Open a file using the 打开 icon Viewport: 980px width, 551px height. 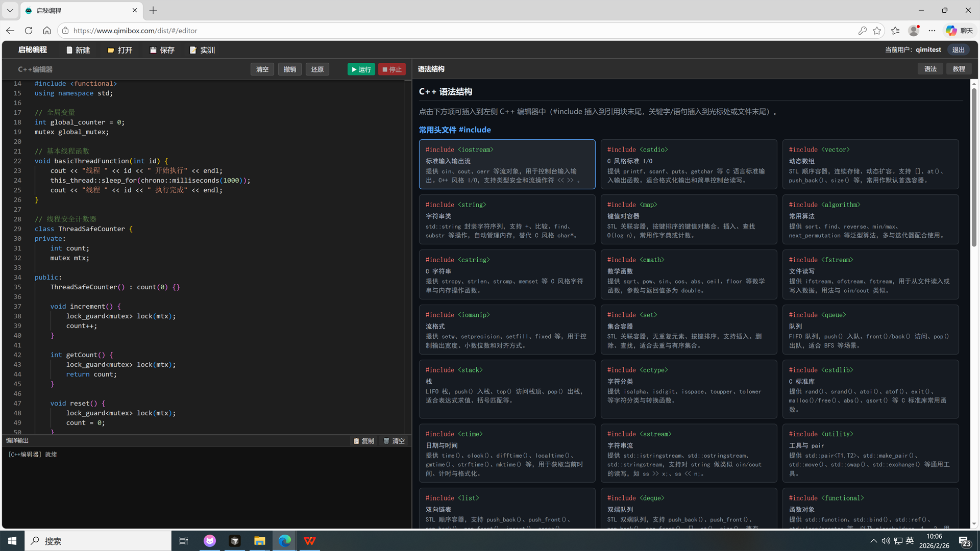120,49
